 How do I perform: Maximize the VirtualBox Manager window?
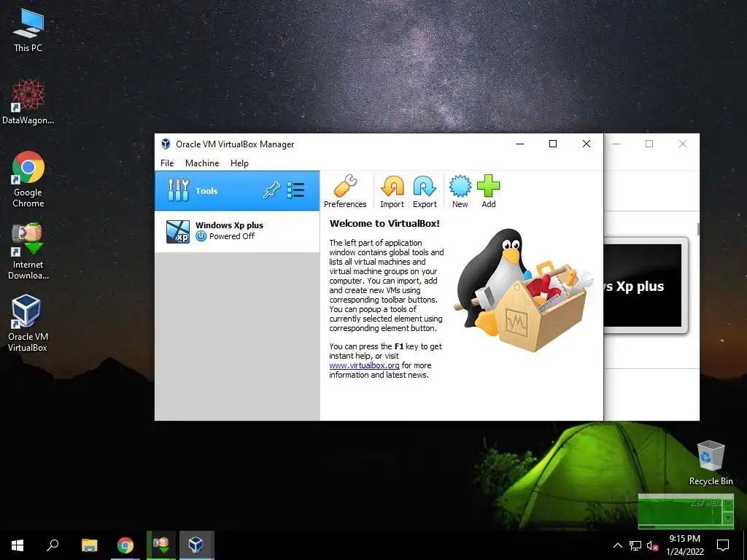(x=553, y=144)
